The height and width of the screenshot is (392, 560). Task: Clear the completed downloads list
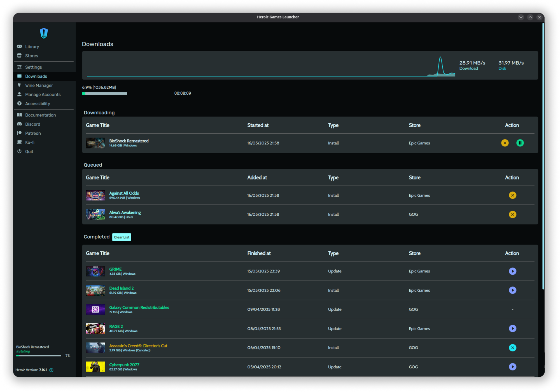pyautogui.click(x=122, y=237)
